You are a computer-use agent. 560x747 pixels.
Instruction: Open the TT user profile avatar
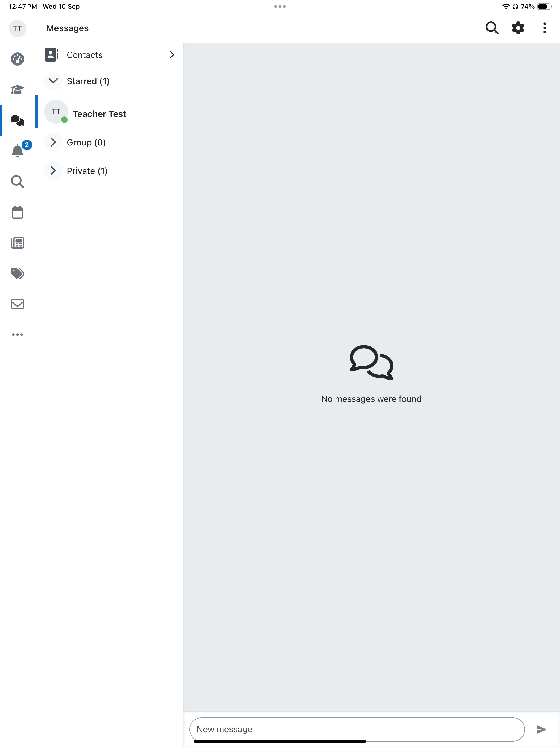(x=17, y=28)
